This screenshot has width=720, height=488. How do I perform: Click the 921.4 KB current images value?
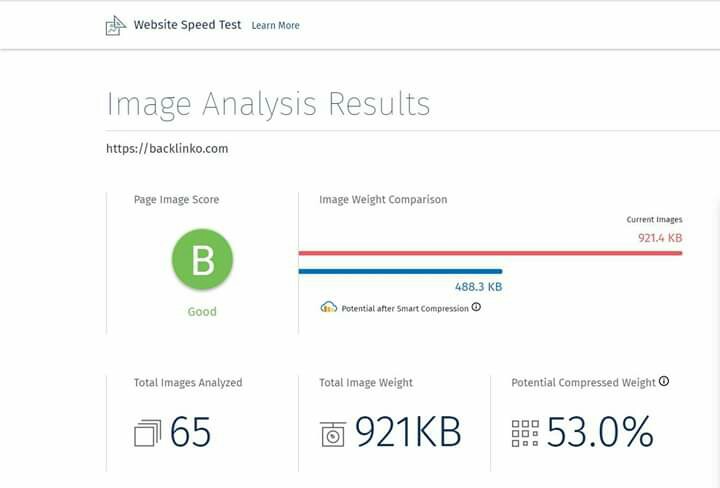(660, 238)
